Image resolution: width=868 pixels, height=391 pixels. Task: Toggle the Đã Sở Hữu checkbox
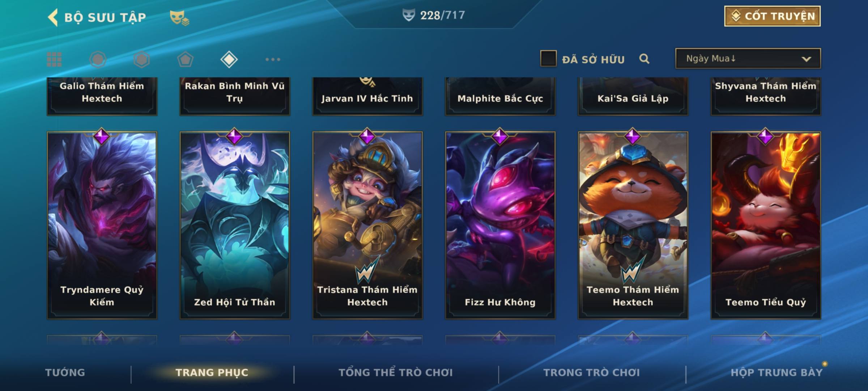coord(548,58)
